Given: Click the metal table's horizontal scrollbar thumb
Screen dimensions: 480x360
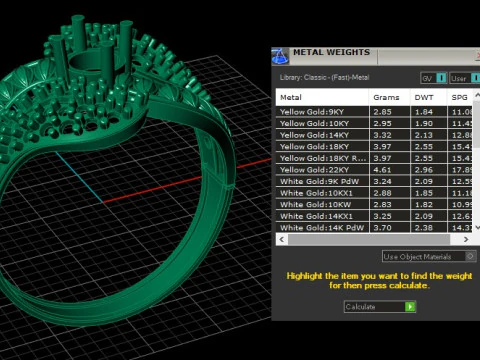Looking at the screenshot, I should point(369,239).
